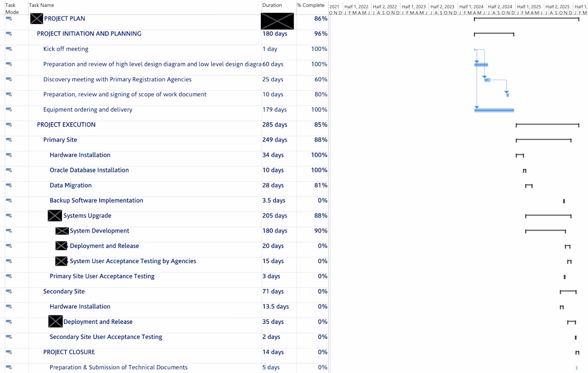Screen dimensions: 588x373
Task: Click the Gantt bar for the 60 days design diagram task
Action: point(481,65)
